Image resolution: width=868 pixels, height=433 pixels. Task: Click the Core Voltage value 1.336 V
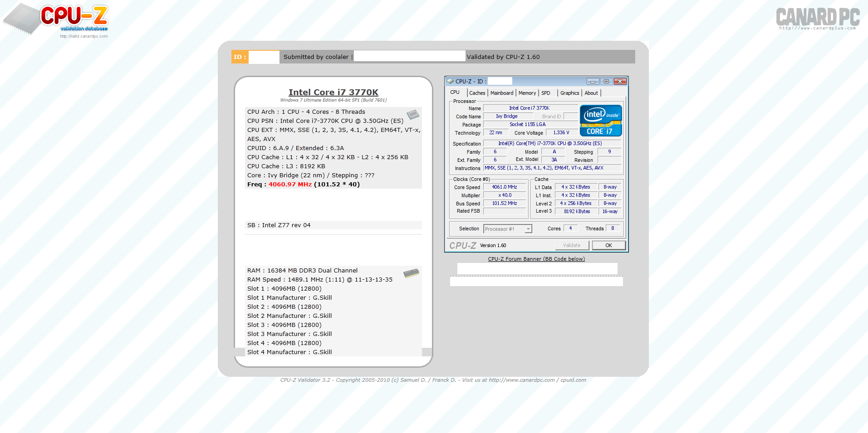[x=562, y=133]
